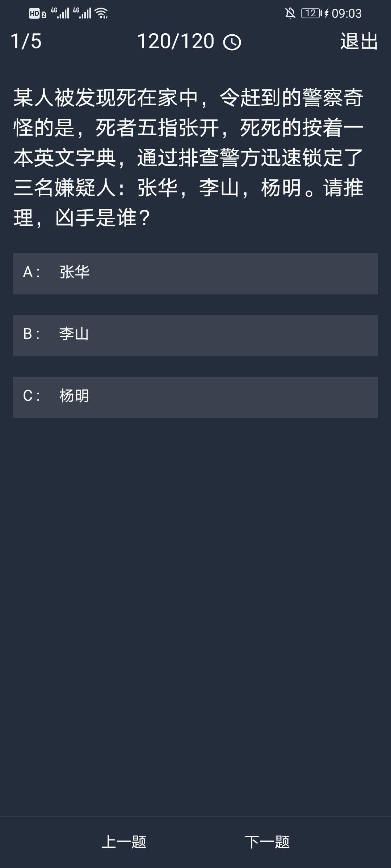Viewport: 391px width, 868px height.
Task: Tap the 1/5 question counter
Action: coord(26,41)
